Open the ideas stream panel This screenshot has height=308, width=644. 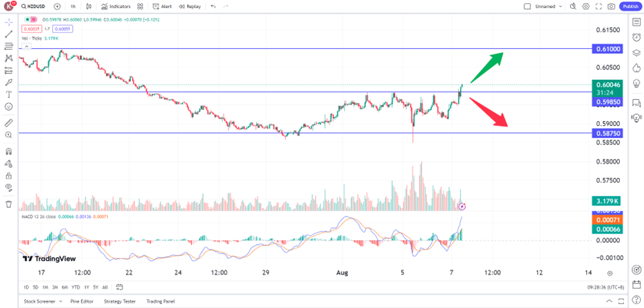pyautogui.click(x=636, y=118)
